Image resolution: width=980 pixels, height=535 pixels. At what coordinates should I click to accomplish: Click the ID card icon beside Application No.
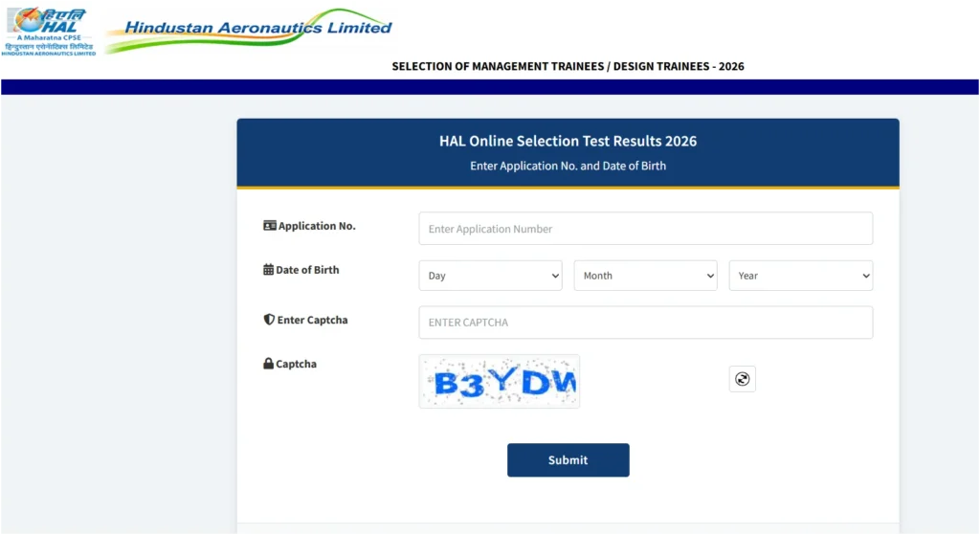click(269, 226)
